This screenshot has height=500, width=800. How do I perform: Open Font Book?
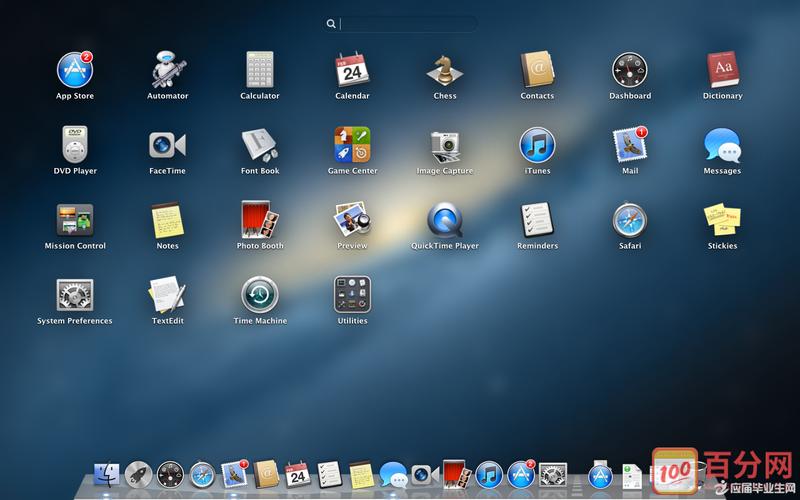point(260,145)
